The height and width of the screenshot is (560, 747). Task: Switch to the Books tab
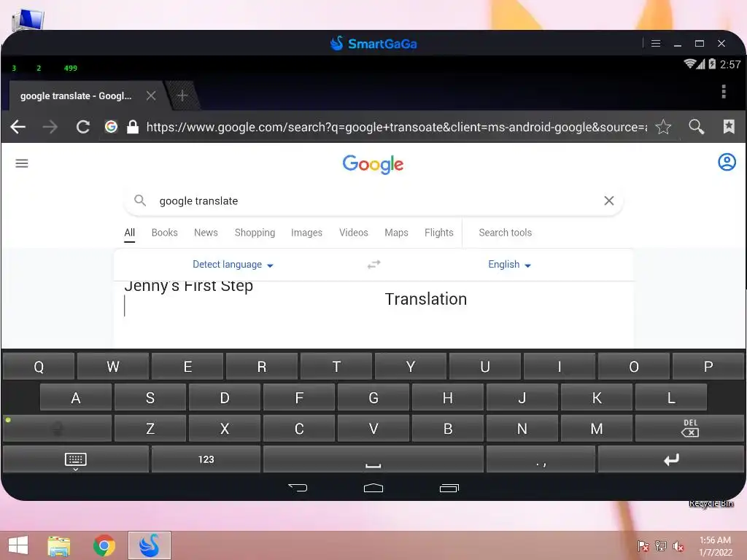tap(164, 233)
